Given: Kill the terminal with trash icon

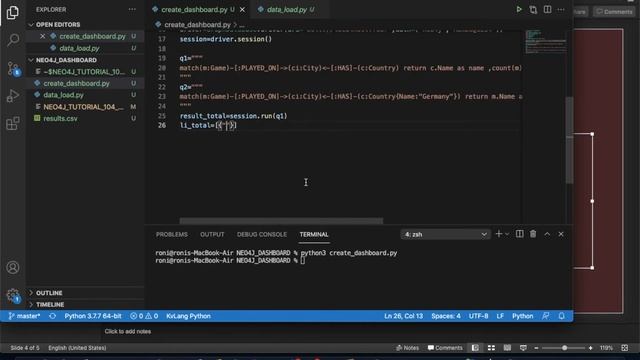Looking at the screenshot, I should coord(533,234).
